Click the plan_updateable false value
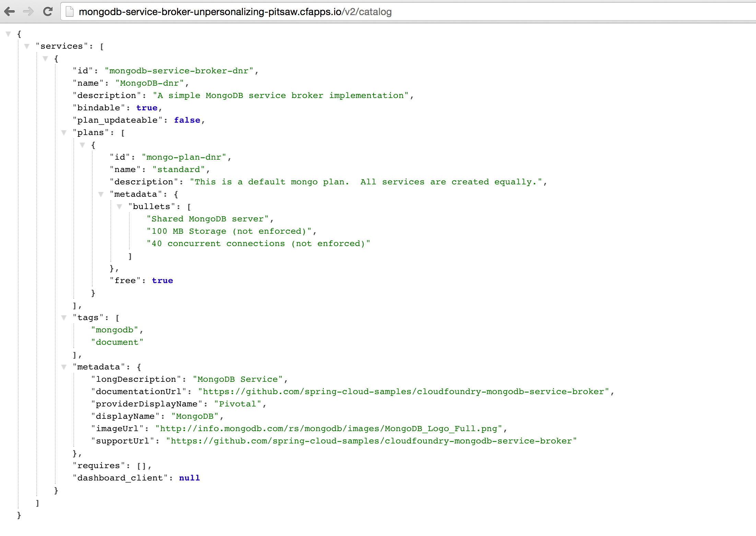Image resolution: width=756 pixels, height=536 pixels. pyautogui.click(x=187, y=120)
